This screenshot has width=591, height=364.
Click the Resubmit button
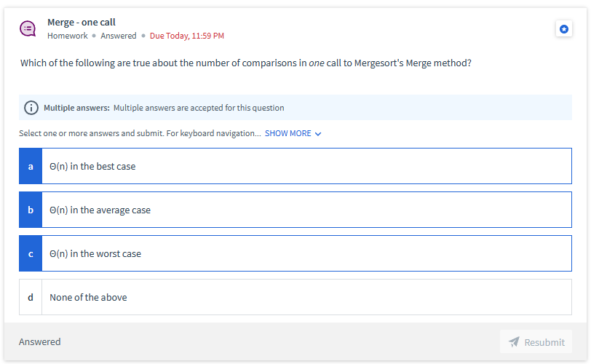point(536,341)
